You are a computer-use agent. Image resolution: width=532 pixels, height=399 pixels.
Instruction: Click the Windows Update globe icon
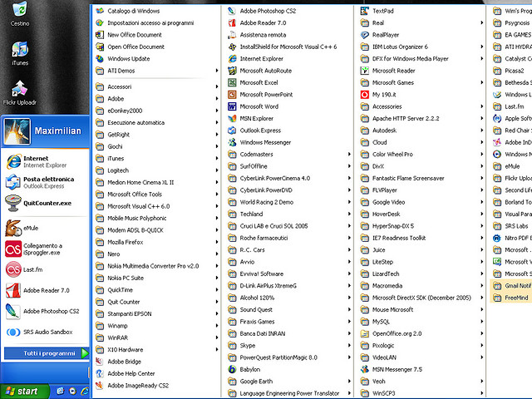point(100,59)
